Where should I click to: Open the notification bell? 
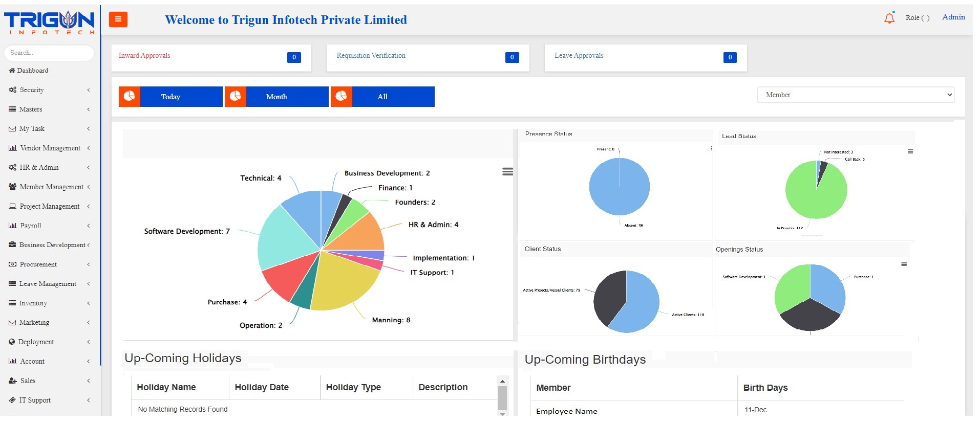click(x=889, y=18)
